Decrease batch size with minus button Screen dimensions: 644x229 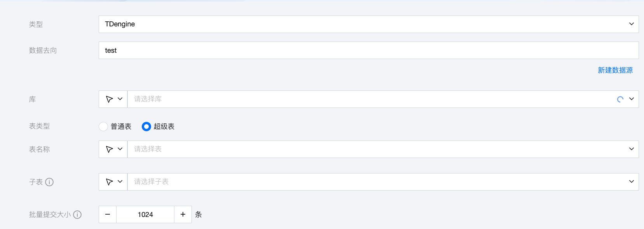point(108,215)
